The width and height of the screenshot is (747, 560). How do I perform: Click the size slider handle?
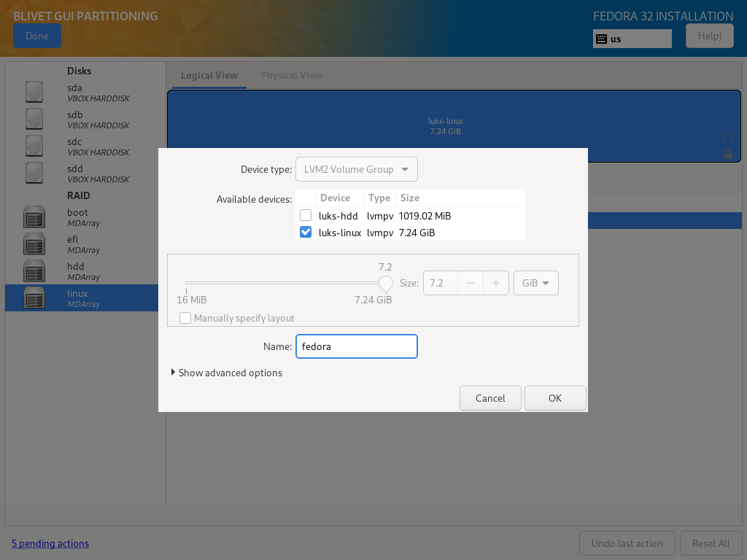coord(386,283)
